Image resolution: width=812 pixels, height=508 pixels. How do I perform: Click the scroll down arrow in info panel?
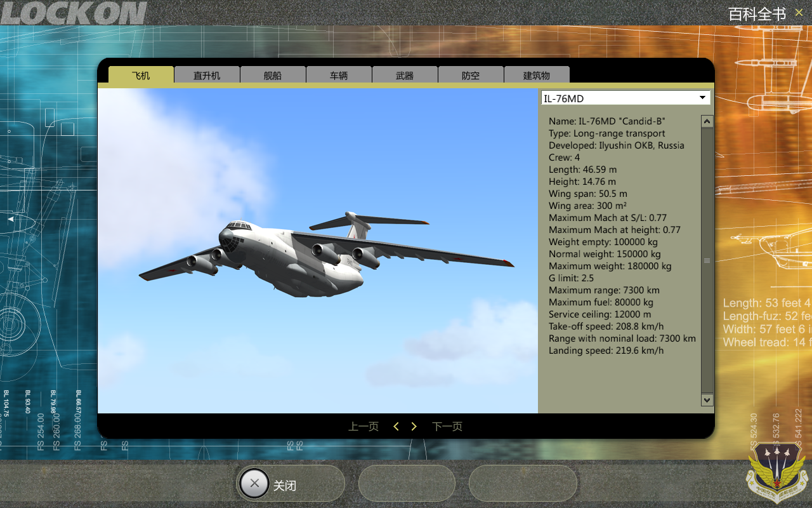click(x=707, y=399)
